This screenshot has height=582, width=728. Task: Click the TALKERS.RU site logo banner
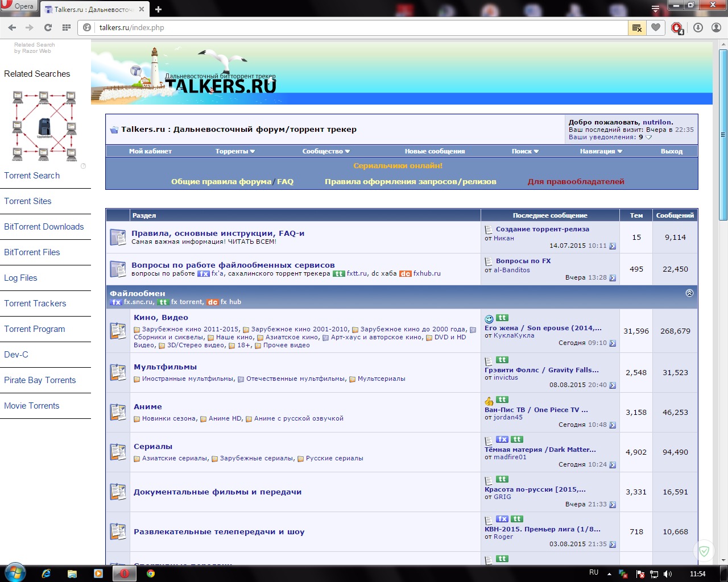221,85
